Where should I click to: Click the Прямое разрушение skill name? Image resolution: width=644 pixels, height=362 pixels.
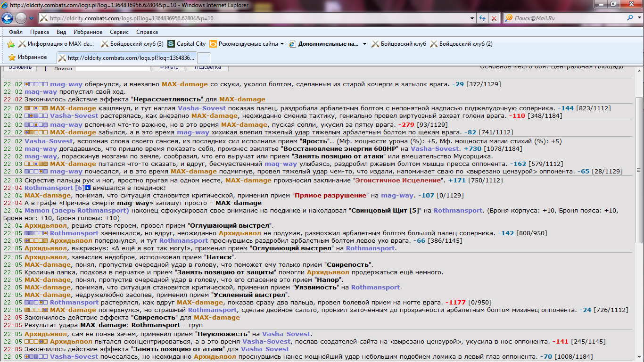[x=330, y=196]
